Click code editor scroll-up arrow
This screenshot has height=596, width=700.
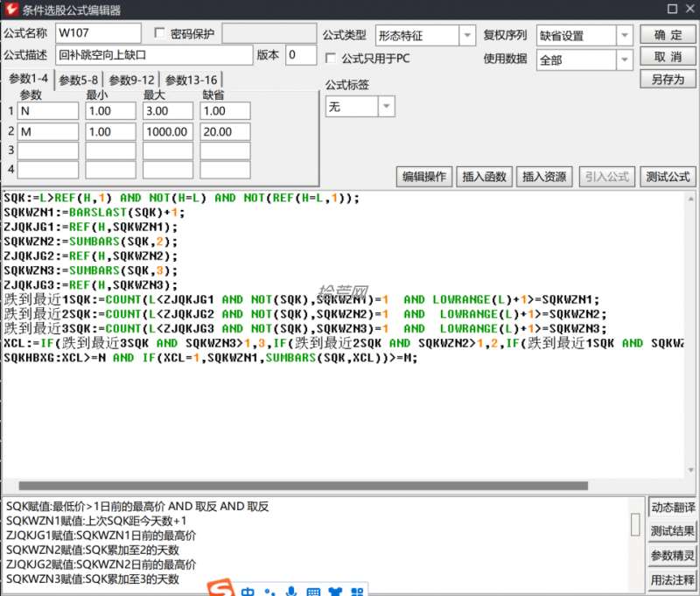(690, 198)
